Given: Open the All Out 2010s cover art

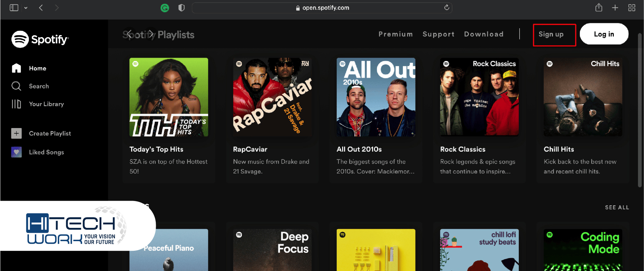Looking at the screenshot, I should pos(376,97).
